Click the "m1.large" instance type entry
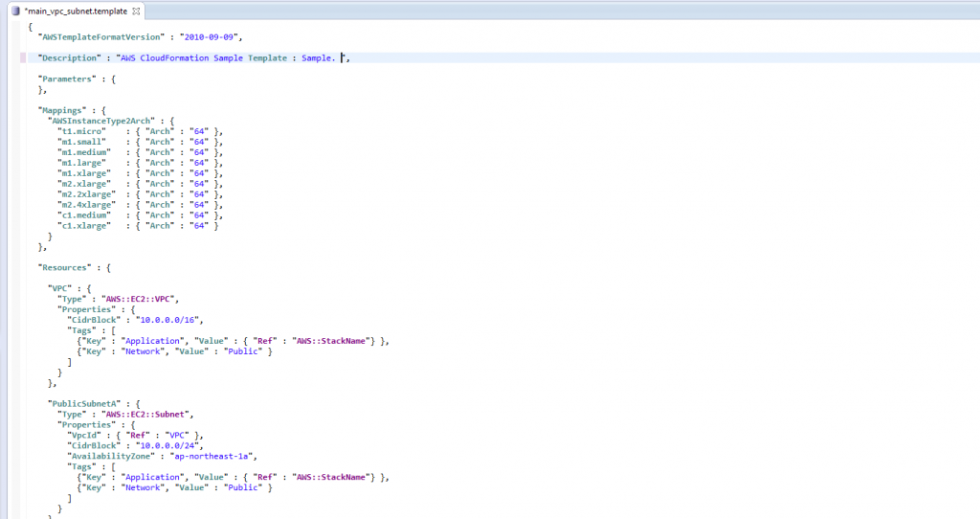Viewport: 980px width, 519px height. [82, 163]
